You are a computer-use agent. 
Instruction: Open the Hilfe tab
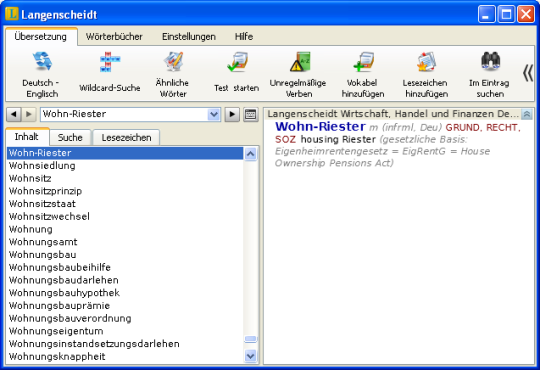coord(244,37)
